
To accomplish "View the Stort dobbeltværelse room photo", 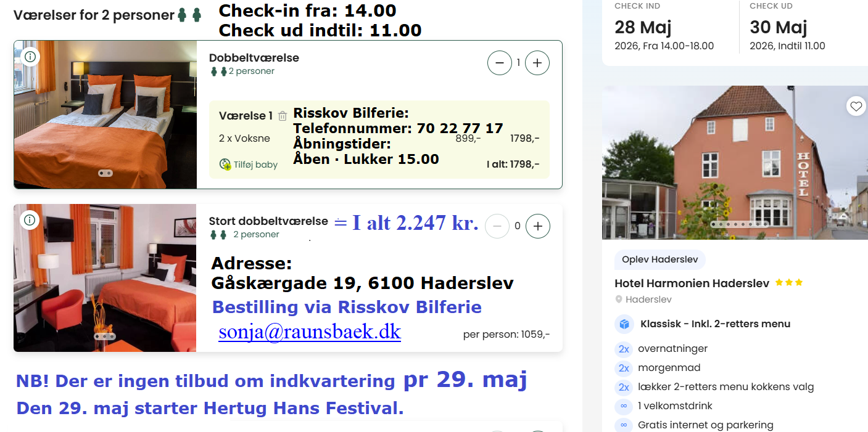I will pos(105,277).
